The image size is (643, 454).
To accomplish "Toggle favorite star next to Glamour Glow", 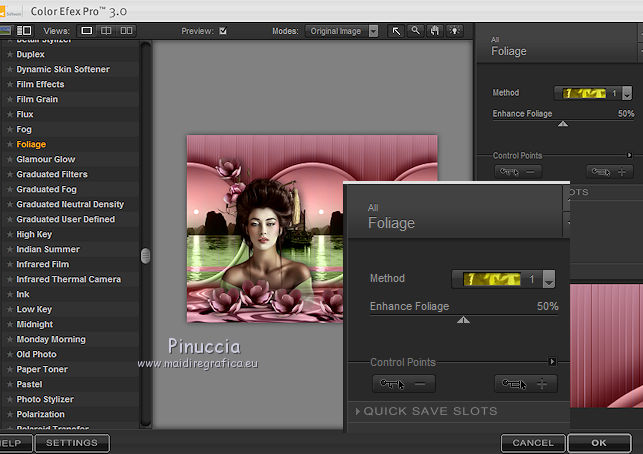I will coord(9,159).
